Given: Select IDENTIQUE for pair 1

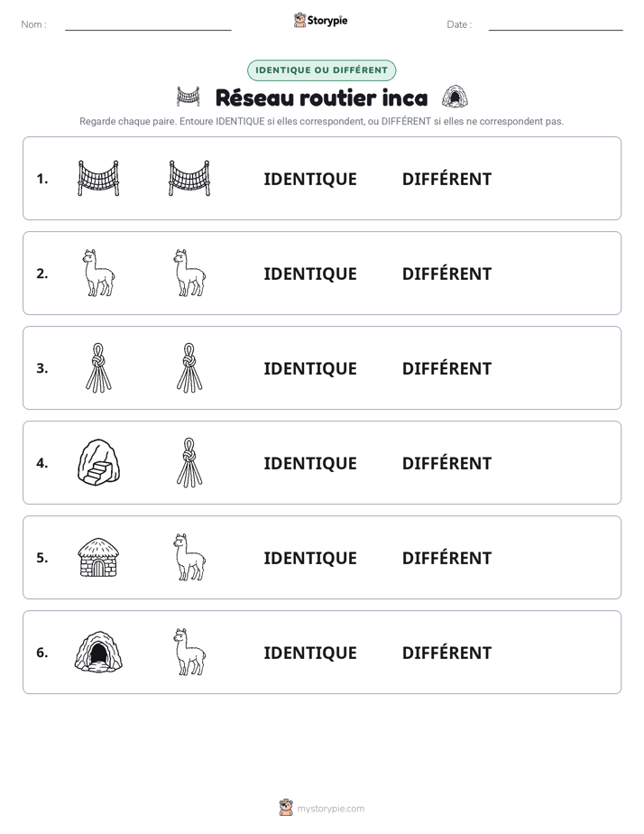Looking at the screenshot, I should [310, 180].
